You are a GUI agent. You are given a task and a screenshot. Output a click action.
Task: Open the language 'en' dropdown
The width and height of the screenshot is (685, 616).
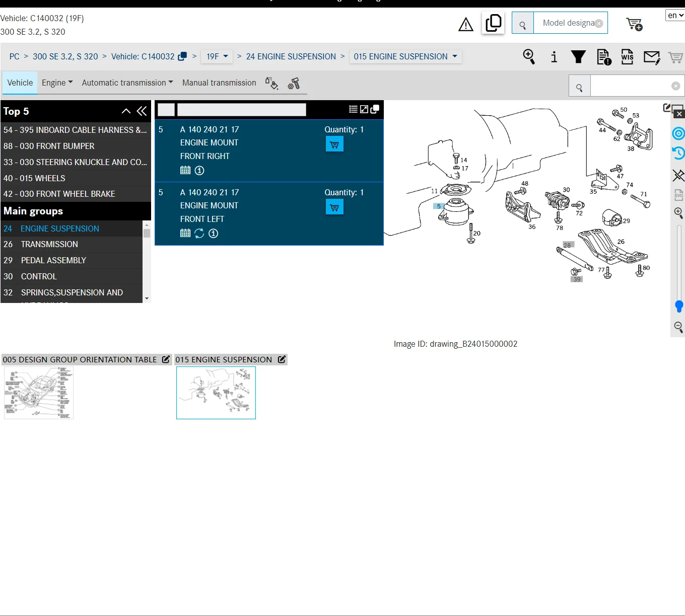[x=675, y=15]
